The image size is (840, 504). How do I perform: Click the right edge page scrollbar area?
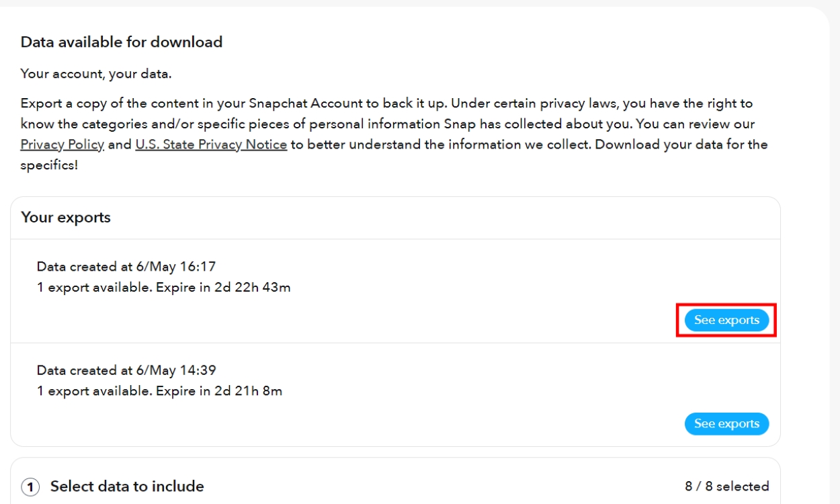coord(835,252)
